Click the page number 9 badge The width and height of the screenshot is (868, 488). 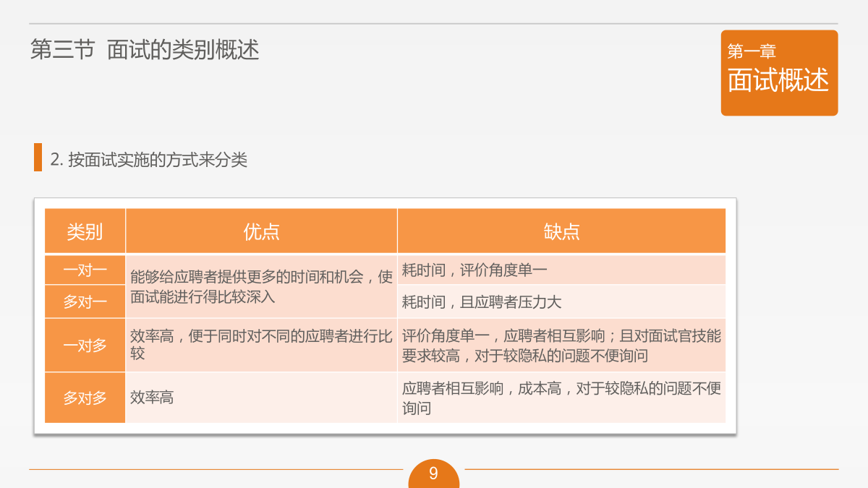433,474
